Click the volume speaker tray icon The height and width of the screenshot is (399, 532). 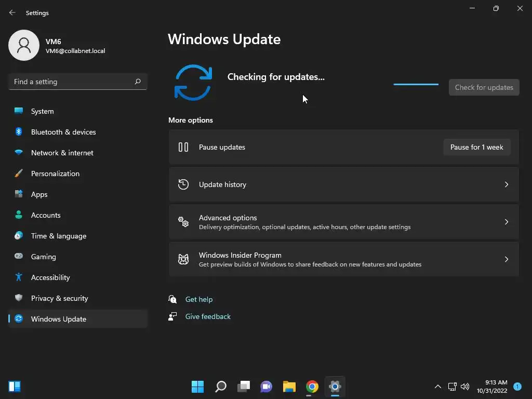click(x=465, y=387)
